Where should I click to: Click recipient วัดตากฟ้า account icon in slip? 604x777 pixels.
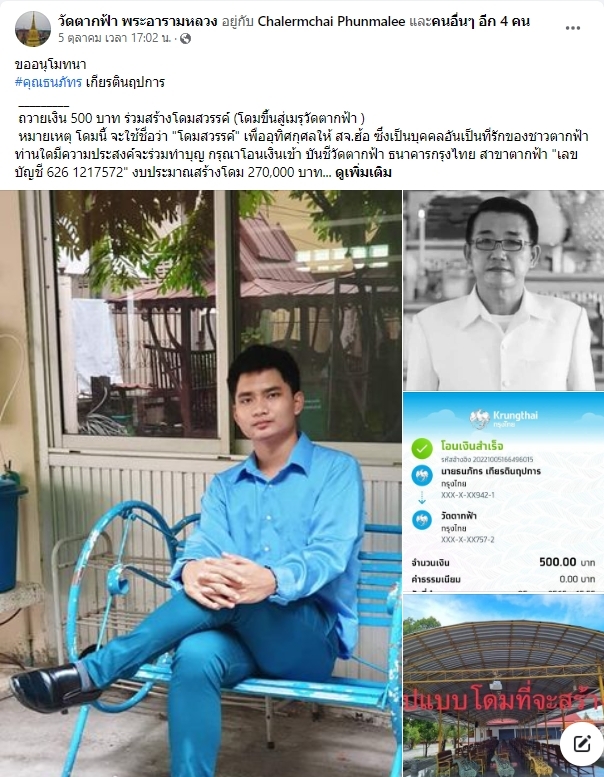coord(422,520)
